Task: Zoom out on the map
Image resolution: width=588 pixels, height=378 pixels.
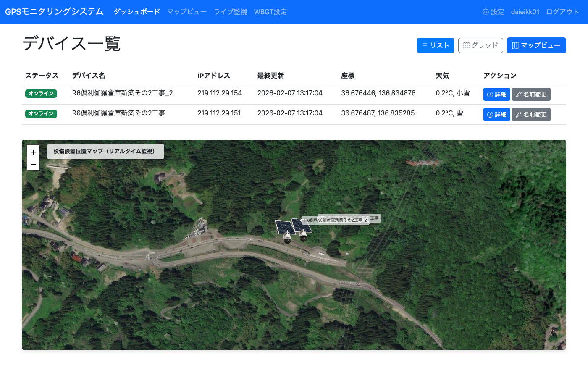Action: 33,164
